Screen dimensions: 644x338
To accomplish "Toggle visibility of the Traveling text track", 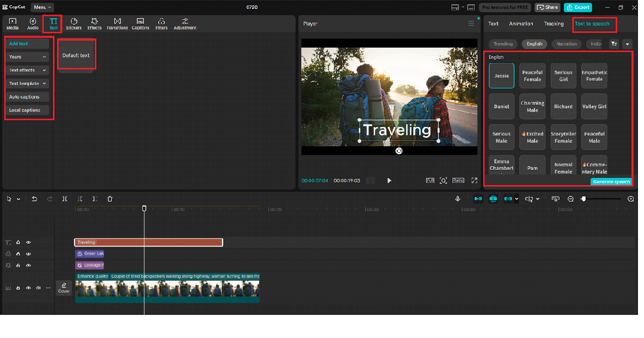I will 28,242.
